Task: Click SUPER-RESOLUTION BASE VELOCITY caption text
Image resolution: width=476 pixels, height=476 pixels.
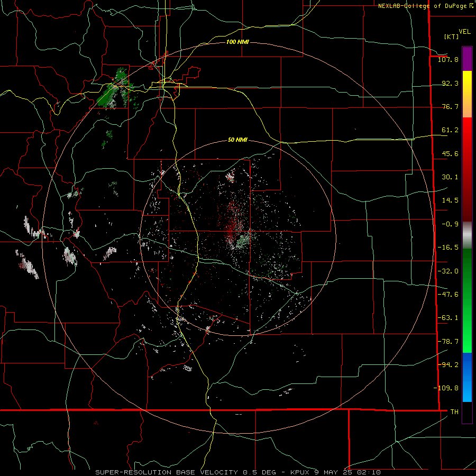Action: [167, 472]
